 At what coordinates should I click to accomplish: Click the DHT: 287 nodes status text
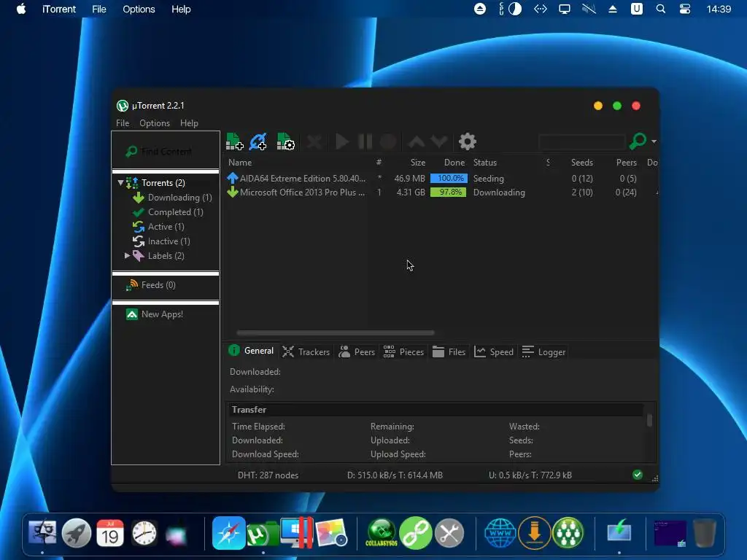[268, 475]
